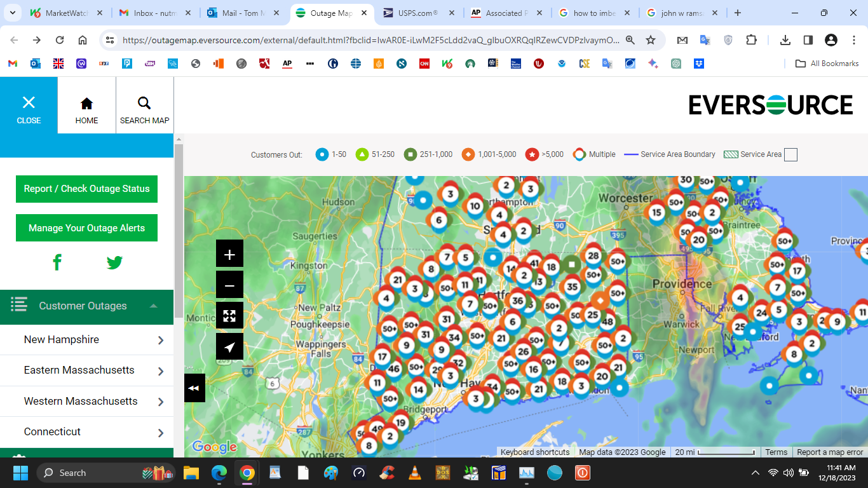Open Eversource Twitter bird icon
The width and height of the screenshot is (868, 488).
pyautogui.click(x=115, y=262)
